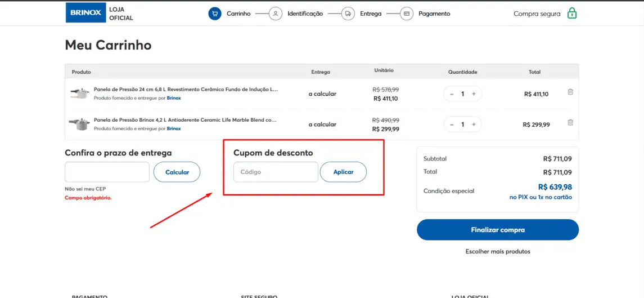Click the R$ 639,98 special condition price

click(555, 187)
